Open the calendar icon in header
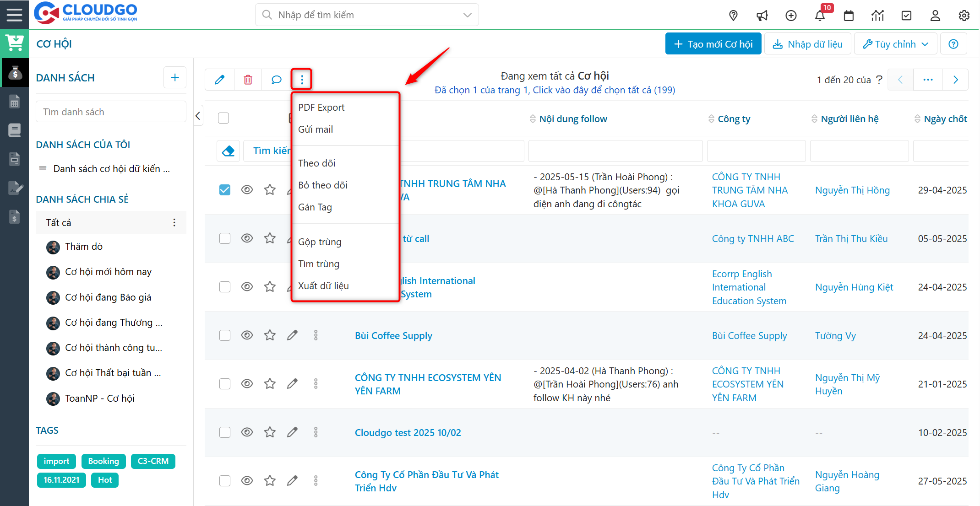Viewport: 980px width, 506px height. click(x=849, y=16)
